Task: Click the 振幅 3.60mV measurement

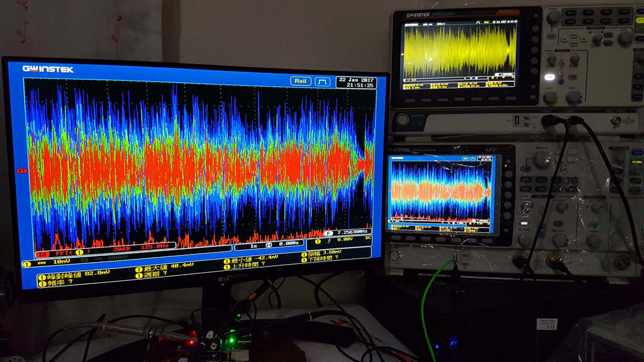Action: tap(321, 253)
